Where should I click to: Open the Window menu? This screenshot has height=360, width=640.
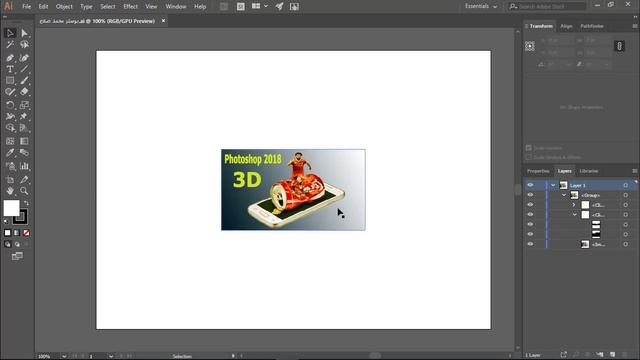coord(176,7)
